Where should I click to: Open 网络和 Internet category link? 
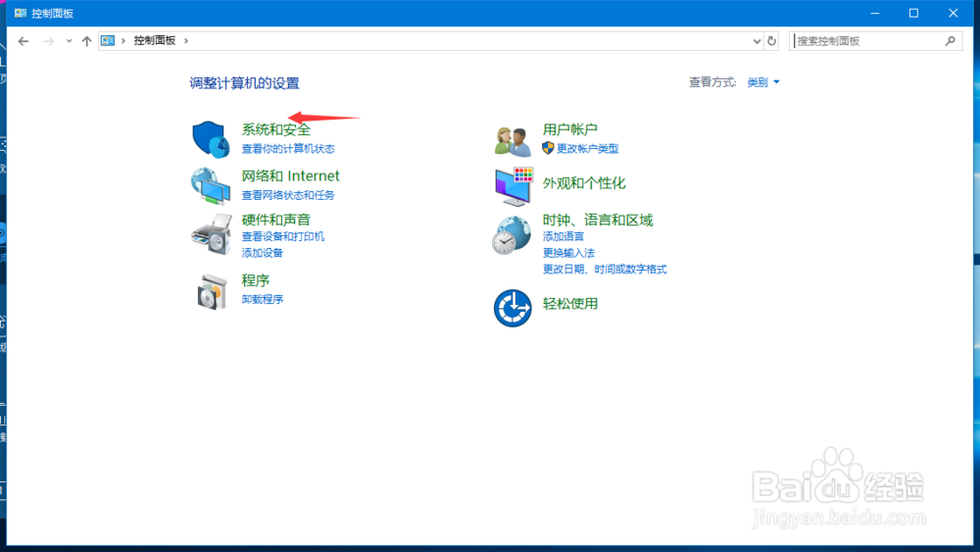point(291,176)
